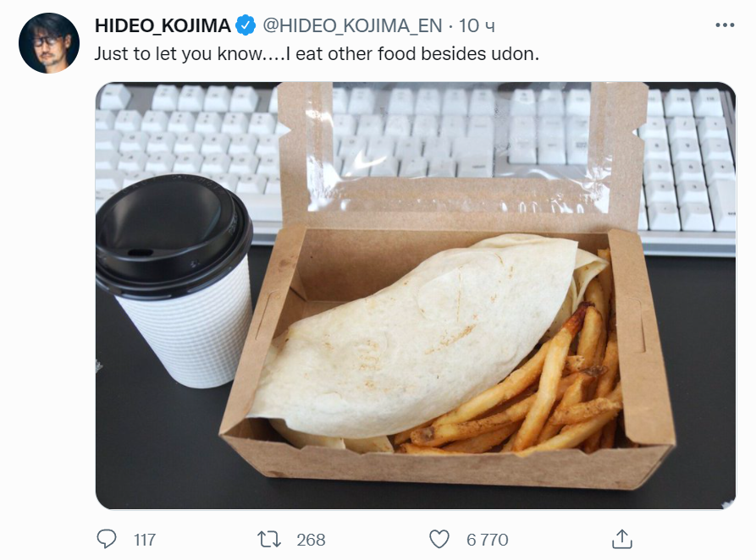
Task: Click the 117 replies count
Action: point(145,540)
